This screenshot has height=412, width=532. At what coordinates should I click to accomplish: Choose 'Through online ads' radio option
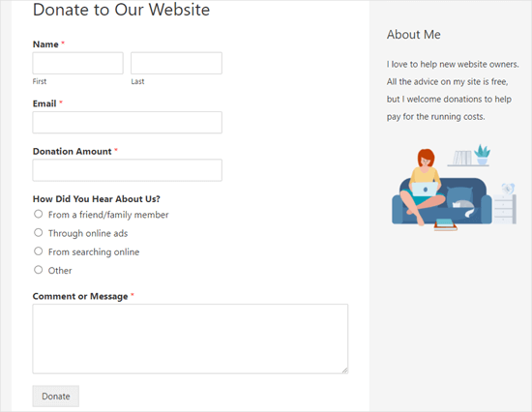point(39,233)
